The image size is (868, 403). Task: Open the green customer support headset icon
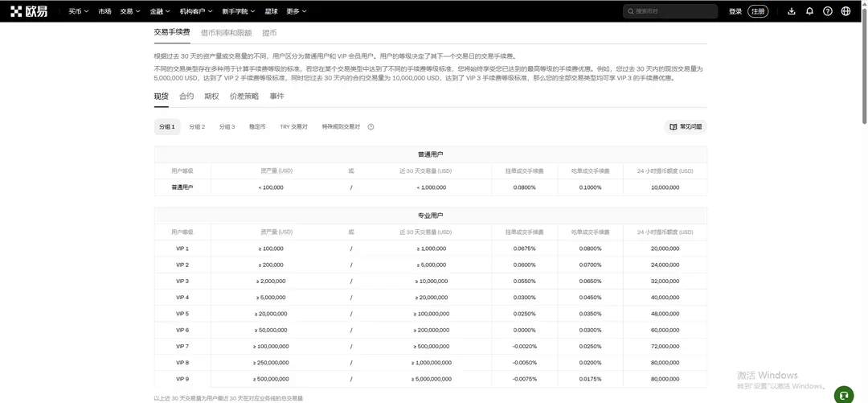pos(844,395)
